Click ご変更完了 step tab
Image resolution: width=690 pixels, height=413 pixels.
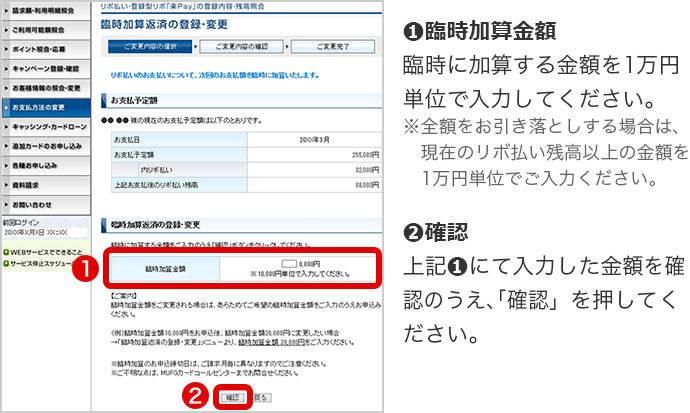[x=336, y=46]
